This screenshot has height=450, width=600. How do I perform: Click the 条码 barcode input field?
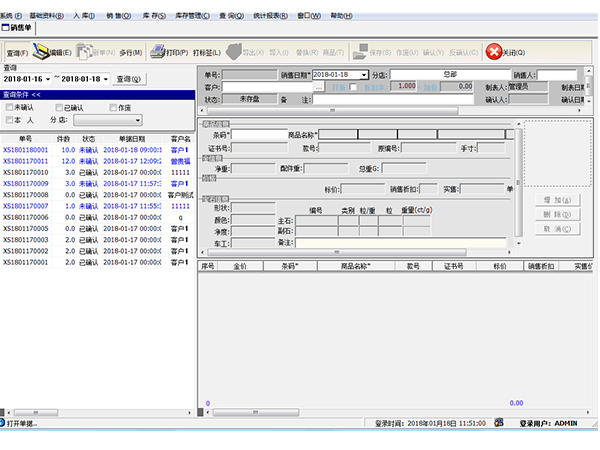click(259, 135)
